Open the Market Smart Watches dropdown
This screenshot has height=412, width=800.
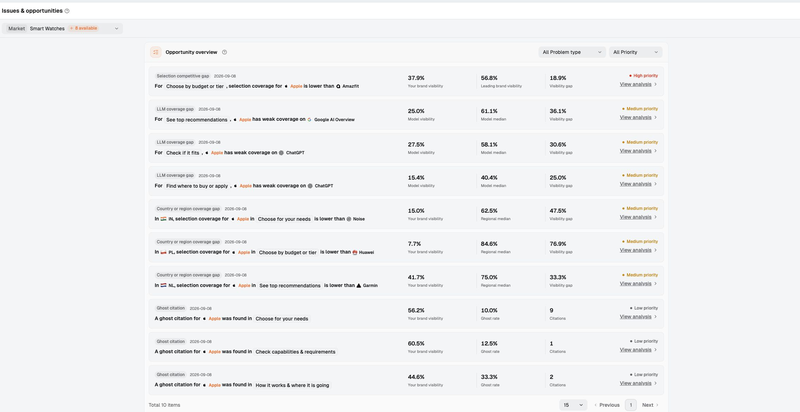tap(62, 29)
